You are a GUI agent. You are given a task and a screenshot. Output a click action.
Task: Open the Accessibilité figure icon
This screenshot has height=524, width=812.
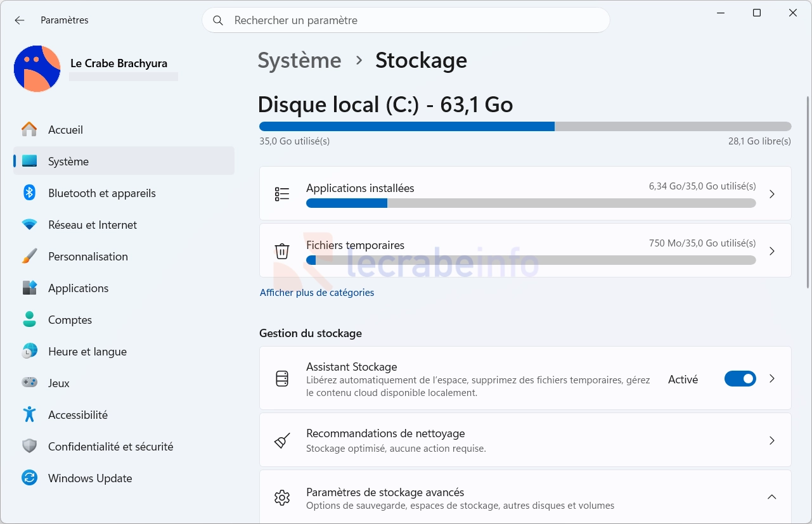29,414
